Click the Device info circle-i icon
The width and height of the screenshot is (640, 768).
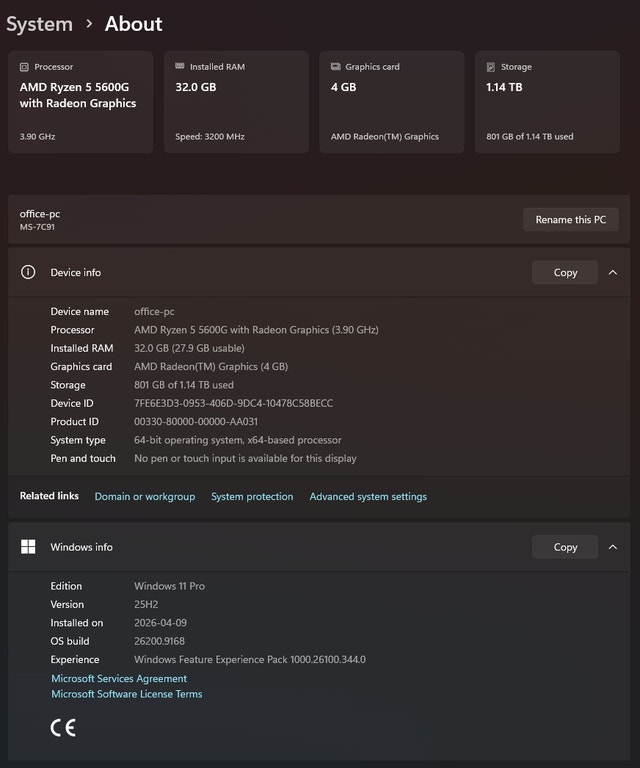point(28,272)
